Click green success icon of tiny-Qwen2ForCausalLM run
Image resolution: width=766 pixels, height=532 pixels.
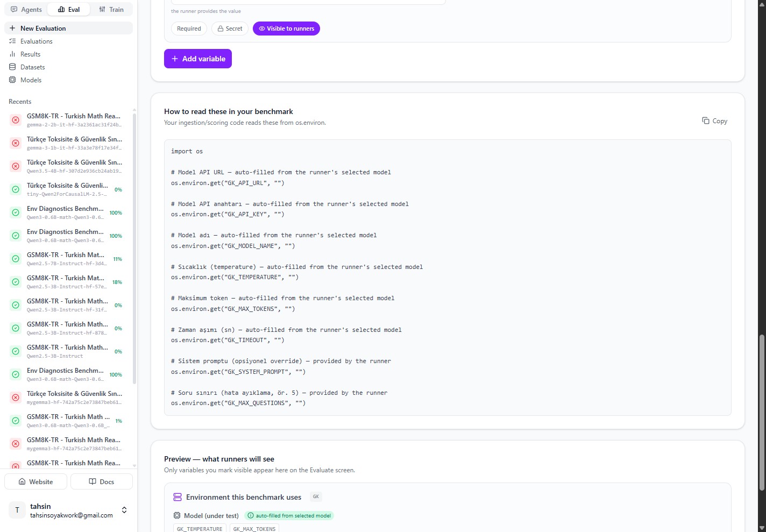click(16, 189)
